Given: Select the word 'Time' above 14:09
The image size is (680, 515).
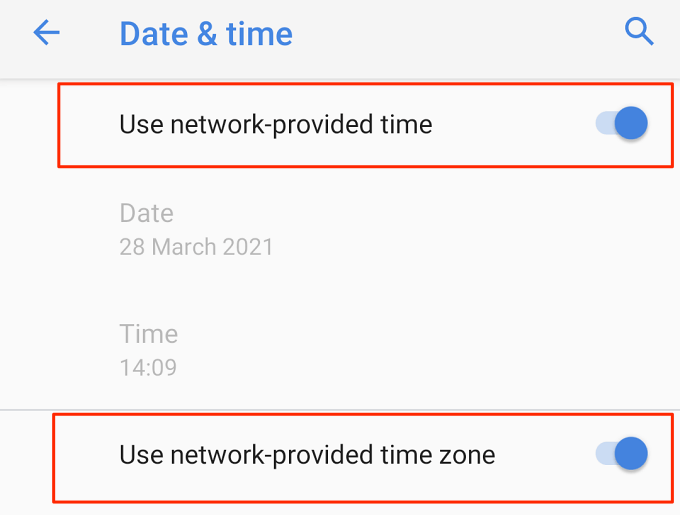Looking at the screenshot, I should point(148,334).
